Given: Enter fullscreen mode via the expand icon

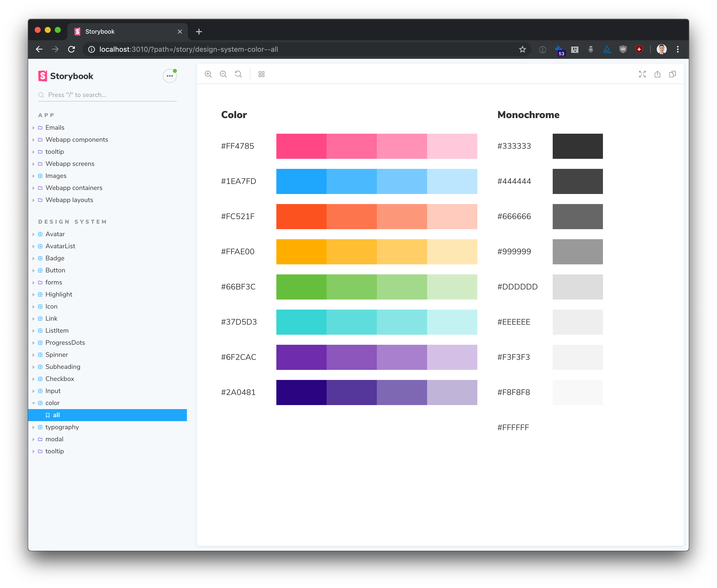Looking at the screenshot, I should pos(642,74).
